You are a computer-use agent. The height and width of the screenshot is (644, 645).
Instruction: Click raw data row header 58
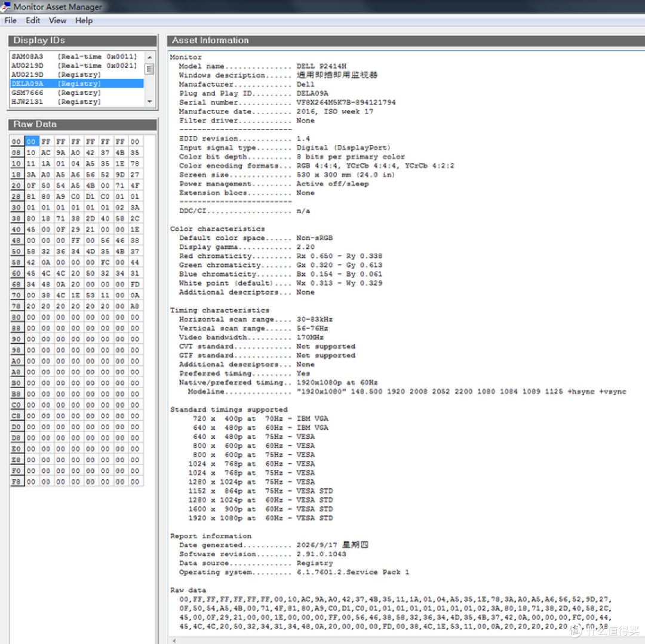point(17,262)
